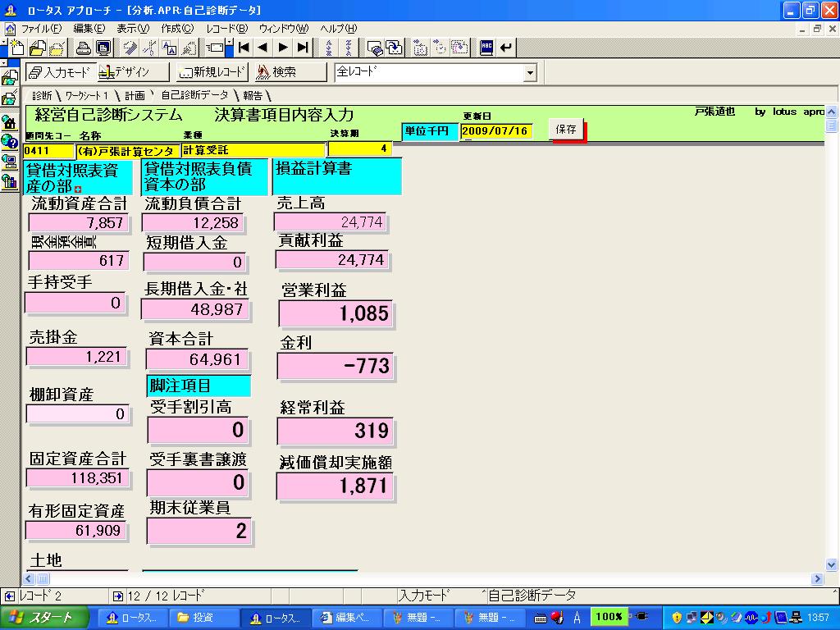Click the 流動資産合計 field showing 7,857

click(x=79, y=222)
